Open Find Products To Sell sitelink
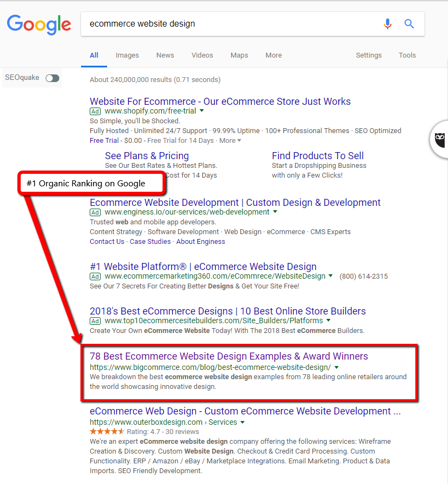 point(318,155)
